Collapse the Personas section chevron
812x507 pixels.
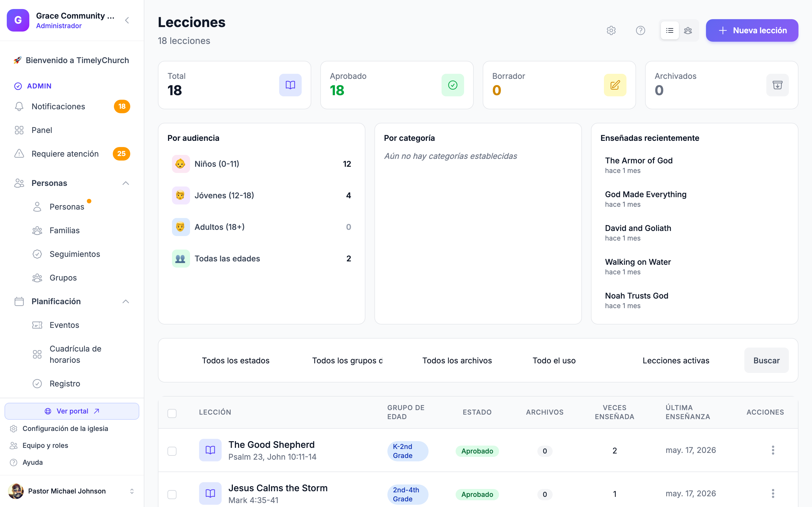point(125,183)
